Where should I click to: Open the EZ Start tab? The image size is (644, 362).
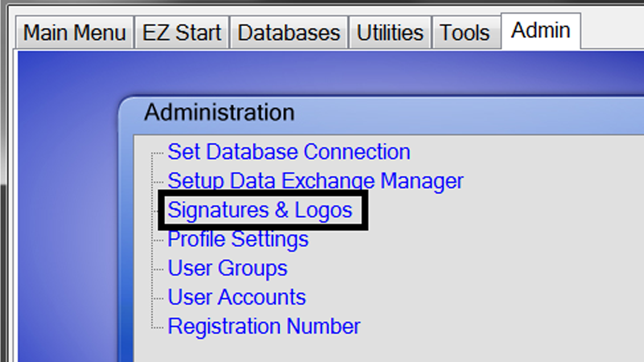181,32
